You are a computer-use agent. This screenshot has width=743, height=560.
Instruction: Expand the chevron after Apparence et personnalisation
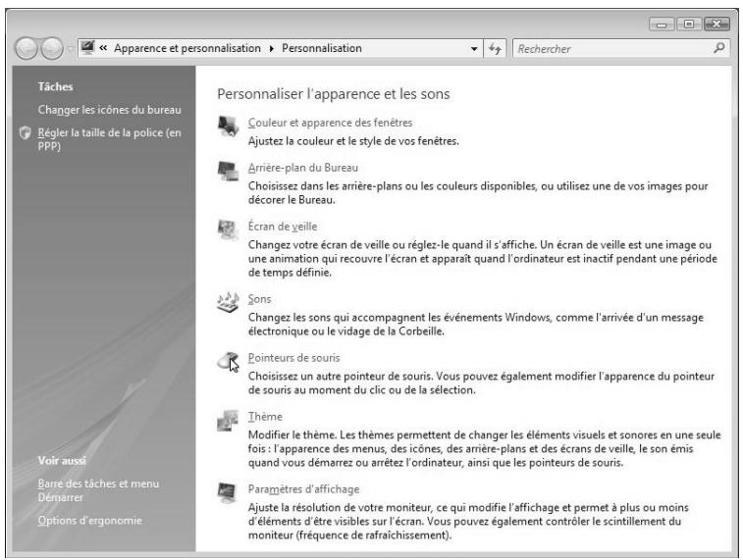tap(272, 49)
